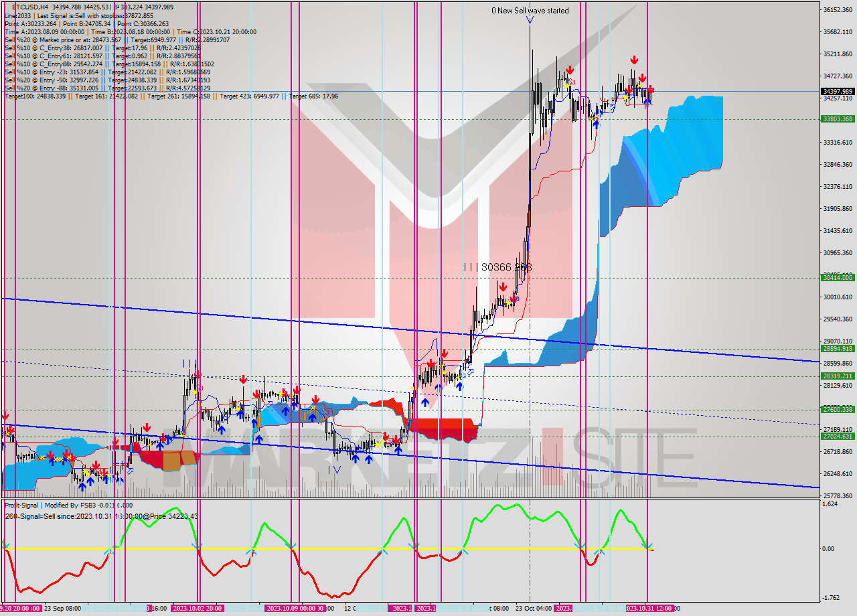Click the 29540.360 price axis value
The height and width of the screenshot is (616, 857).
pos(838,319)
